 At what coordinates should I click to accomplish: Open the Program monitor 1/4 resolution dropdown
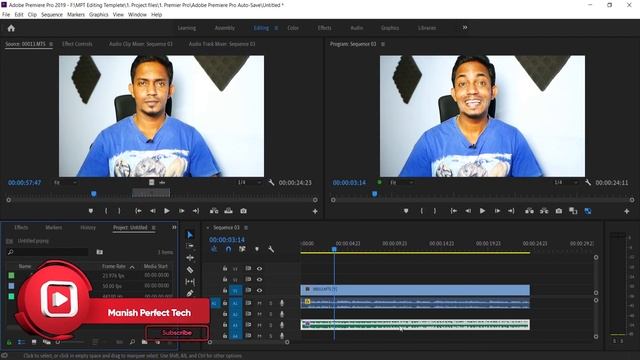pos(566,182)
